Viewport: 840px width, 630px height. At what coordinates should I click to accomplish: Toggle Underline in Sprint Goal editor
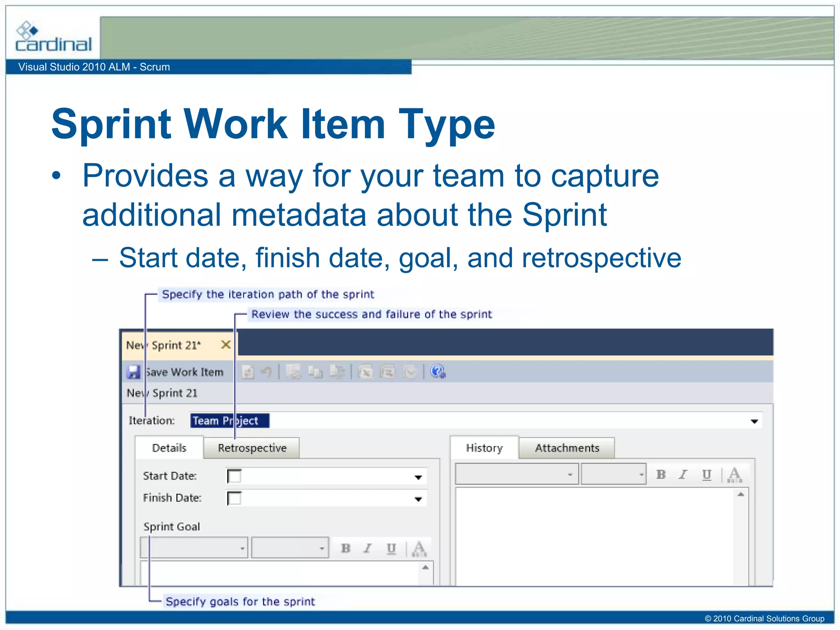click(x=391, y=548)
